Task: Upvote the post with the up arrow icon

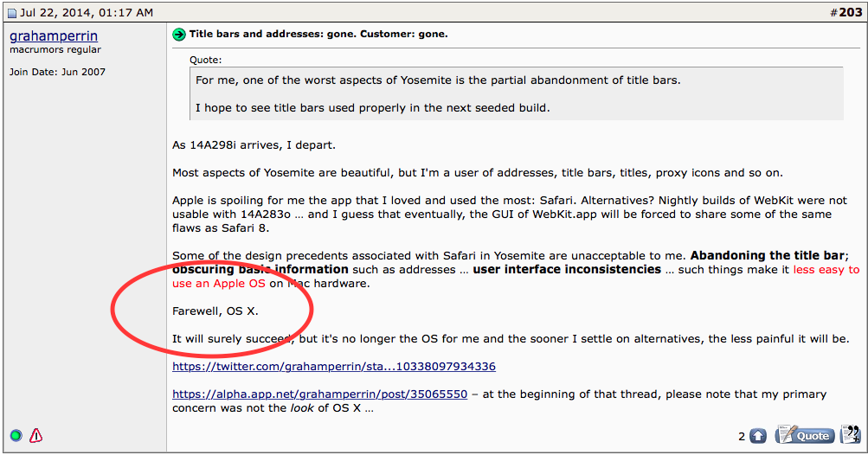Action: click(758, 436)
